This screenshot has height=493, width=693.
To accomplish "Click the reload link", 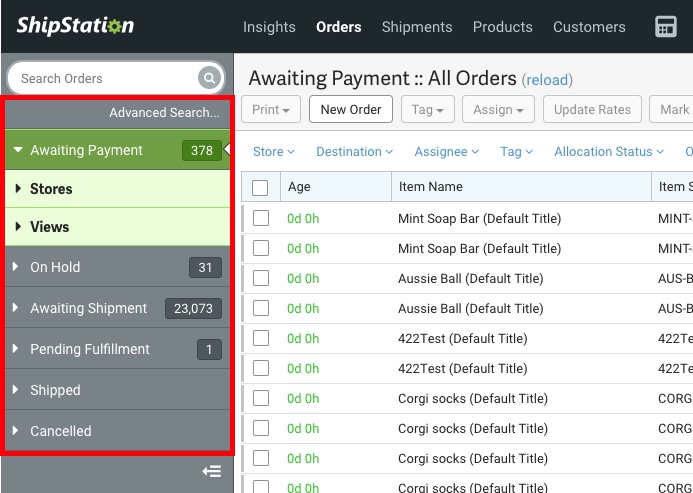I will click(547, 80).
